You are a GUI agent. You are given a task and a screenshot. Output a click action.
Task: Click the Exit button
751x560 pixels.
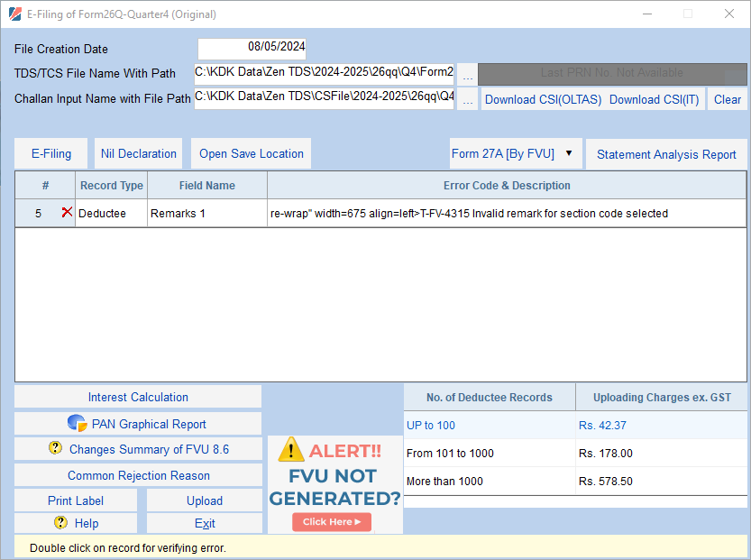pos(205,523)
